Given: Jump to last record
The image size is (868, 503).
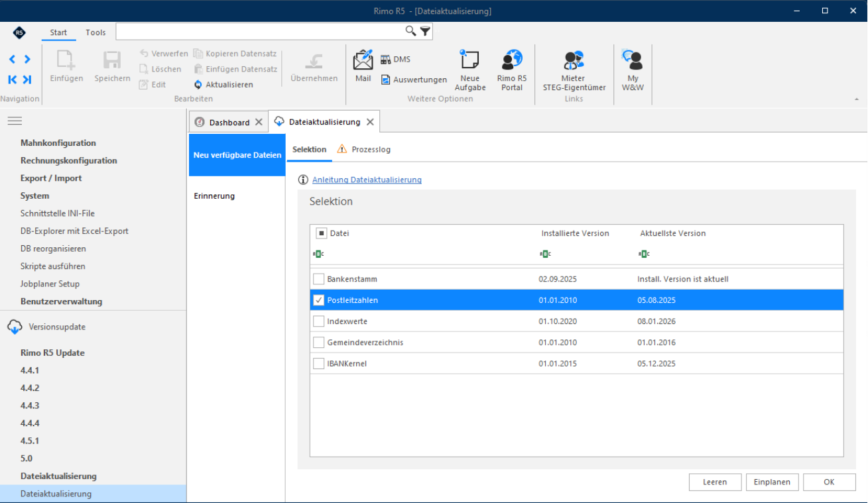Looking at the screenshot, I should pyautogui.click(x=27, y=80).
